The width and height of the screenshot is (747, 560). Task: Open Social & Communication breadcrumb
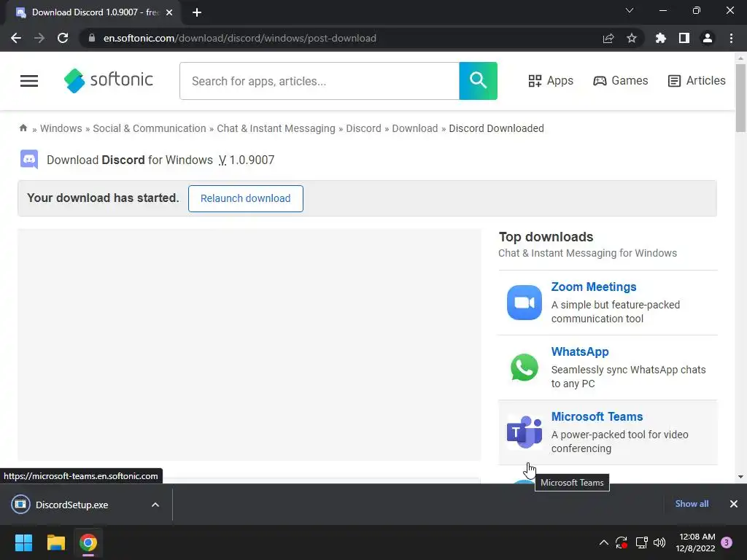[149, 128]
